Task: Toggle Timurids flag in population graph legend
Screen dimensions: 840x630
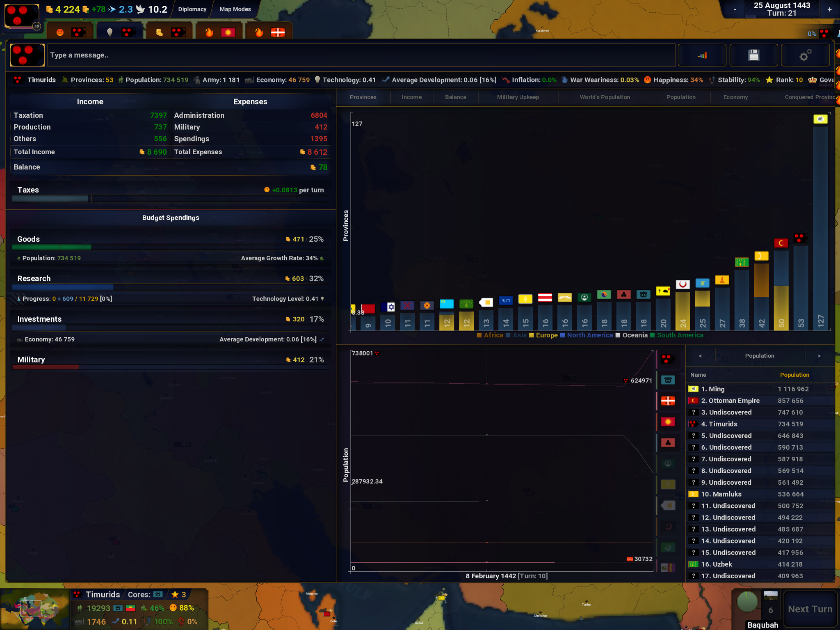Action: click(x=668, y=359)
